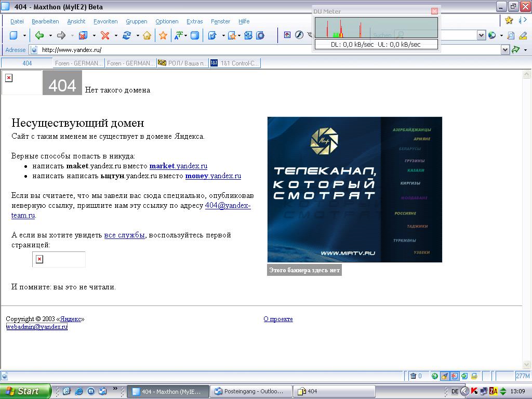Switch to the first Foren - GERMAN tab

click(x=79, y=63)
